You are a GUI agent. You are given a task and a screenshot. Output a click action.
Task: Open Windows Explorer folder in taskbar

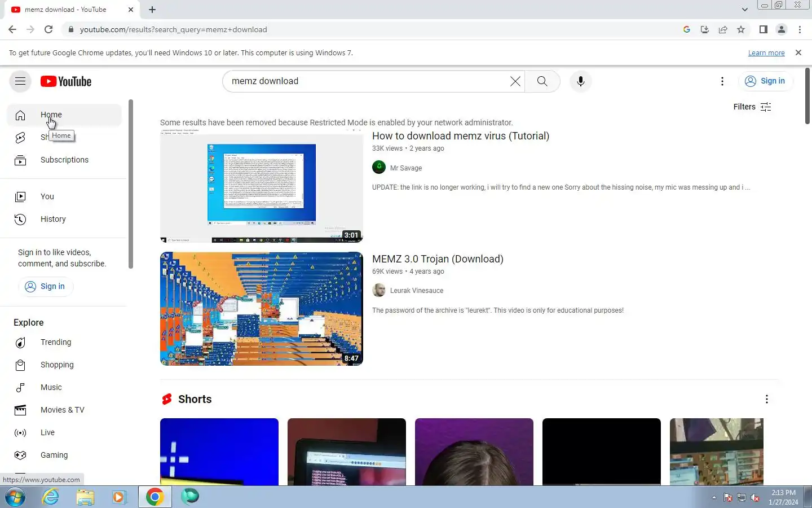[85, 497]
